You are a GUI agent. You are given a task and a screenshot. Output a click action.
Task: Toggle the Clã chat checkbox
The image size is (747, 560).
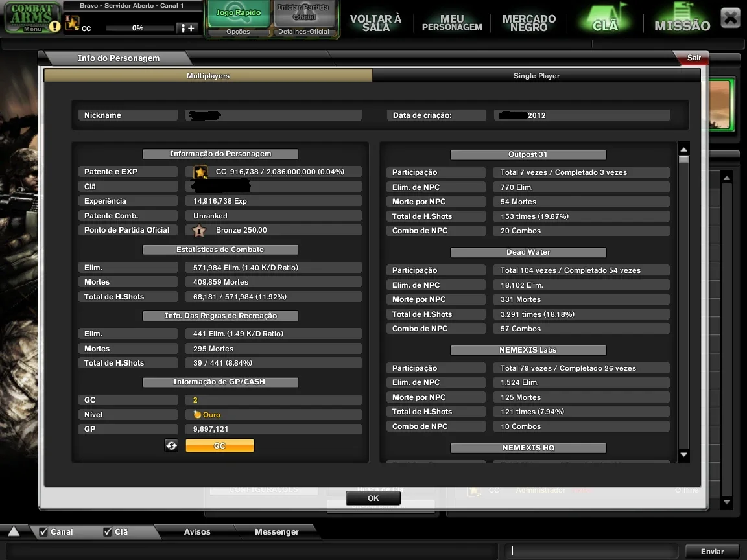108,531
